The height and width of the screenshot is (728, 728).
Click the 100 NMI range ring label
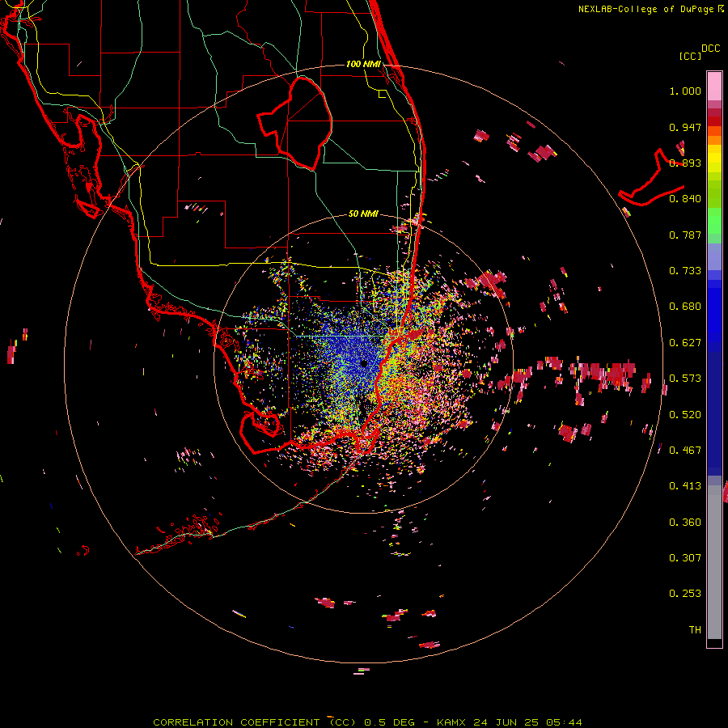click(x=363, y=64)
